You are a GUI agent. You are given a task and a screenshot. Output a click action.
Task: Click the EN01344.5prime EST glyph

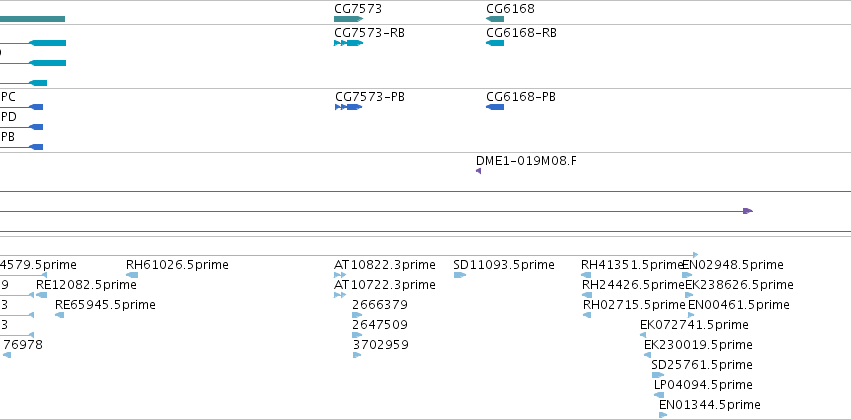pos(663,415)
